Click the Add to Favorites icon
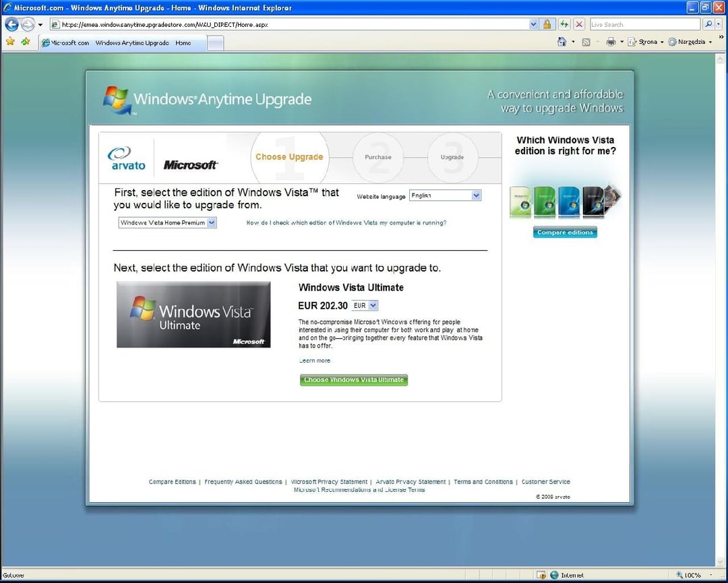Screen dimensions: 728x583 click(x=24, y=42)
